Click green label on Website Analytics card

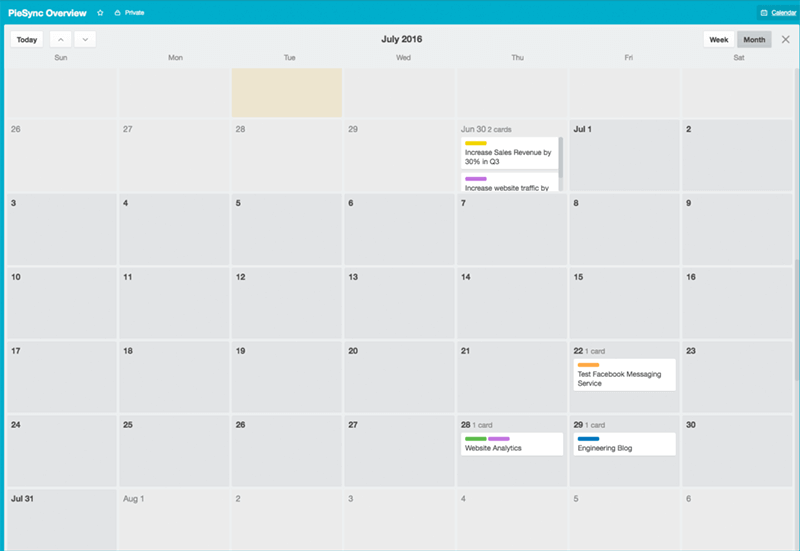pyautogui.click(x=476, y=439)
